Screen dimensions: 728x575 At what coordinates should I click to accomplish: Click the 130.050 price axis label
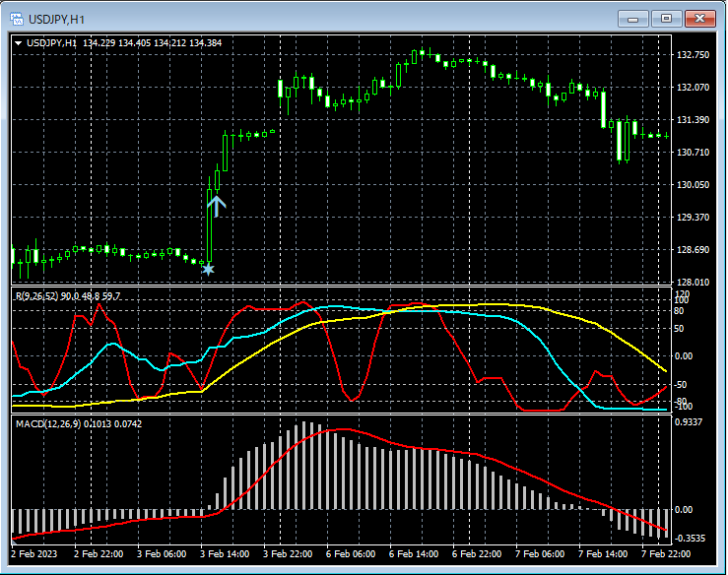[x=695, y=184]
